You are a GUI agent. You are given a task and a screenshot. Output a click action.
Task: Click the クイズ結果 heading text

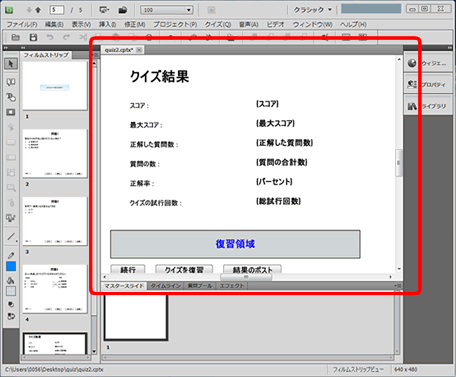(x=159, y=76)
